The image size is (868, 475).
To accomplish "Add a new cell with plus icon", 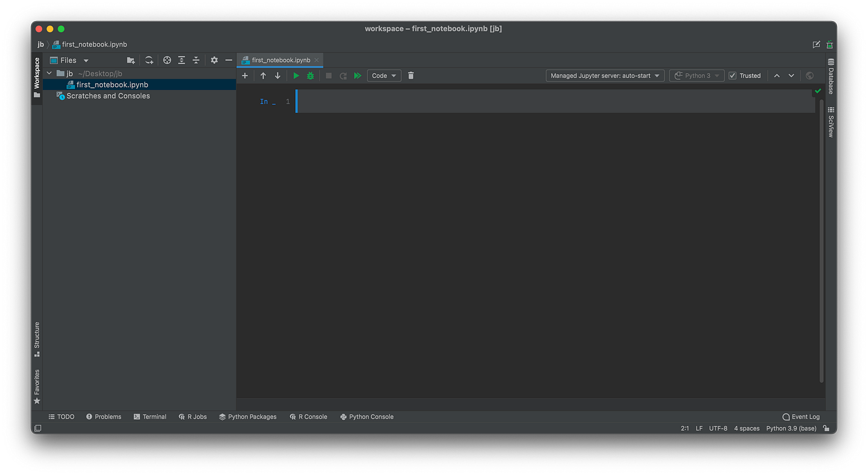I will [x=245, y=76].
